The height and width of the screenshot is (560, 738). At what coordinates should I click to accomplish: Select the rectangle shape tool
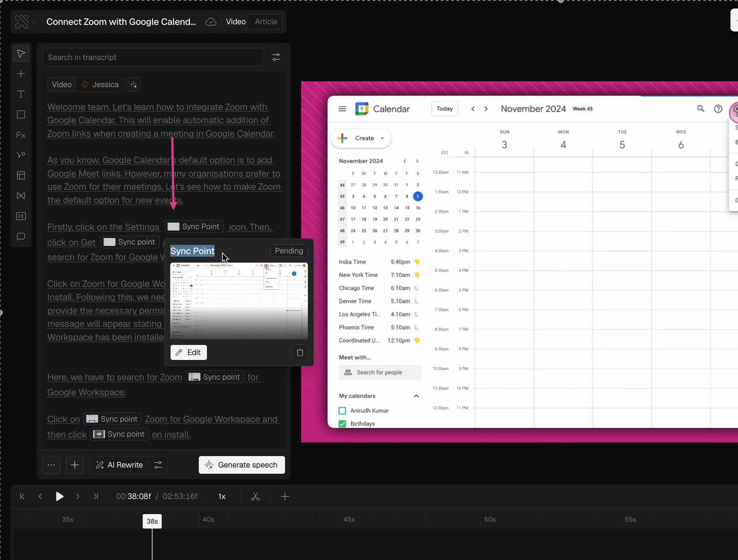pos(21,115)
